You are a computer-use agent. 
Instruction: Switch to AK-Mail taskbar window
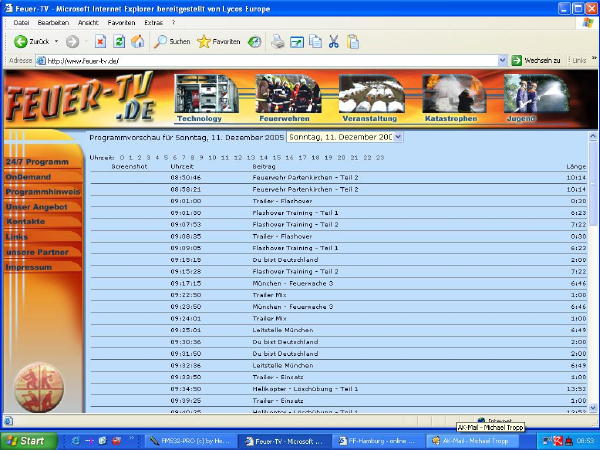473,441
